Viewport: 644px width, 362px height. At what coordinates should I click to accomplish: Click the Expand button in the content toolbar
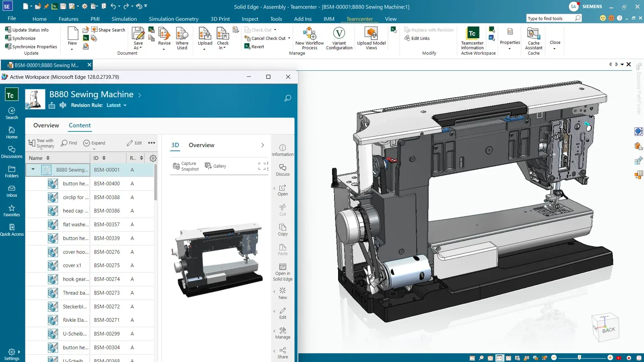[94, 143]
